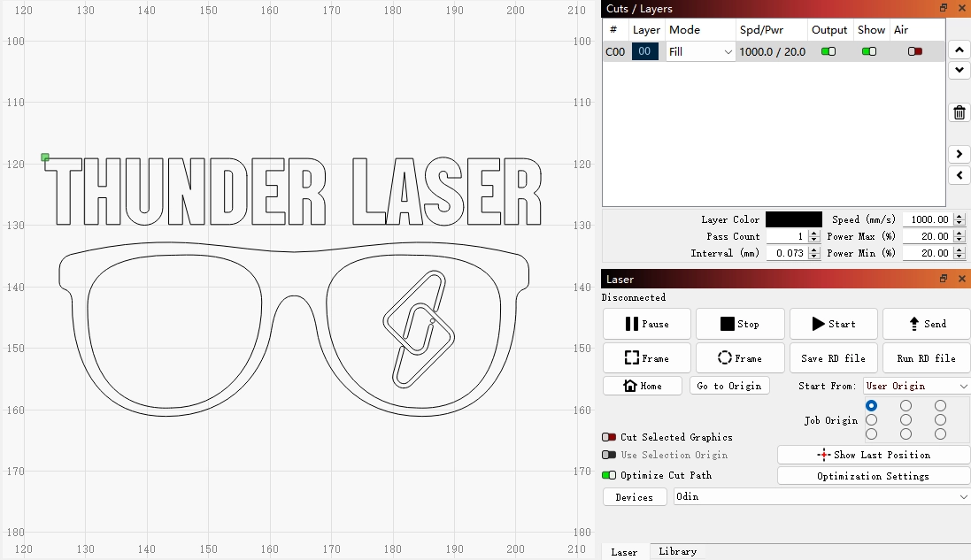Stop the laser job
The height and width of the screenshot is (560, 971).
(740, 324)
